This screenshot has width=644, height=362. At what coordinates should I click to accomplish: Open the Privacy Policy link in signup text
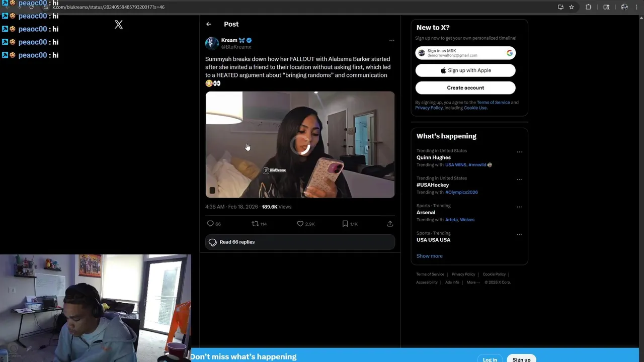429,108
